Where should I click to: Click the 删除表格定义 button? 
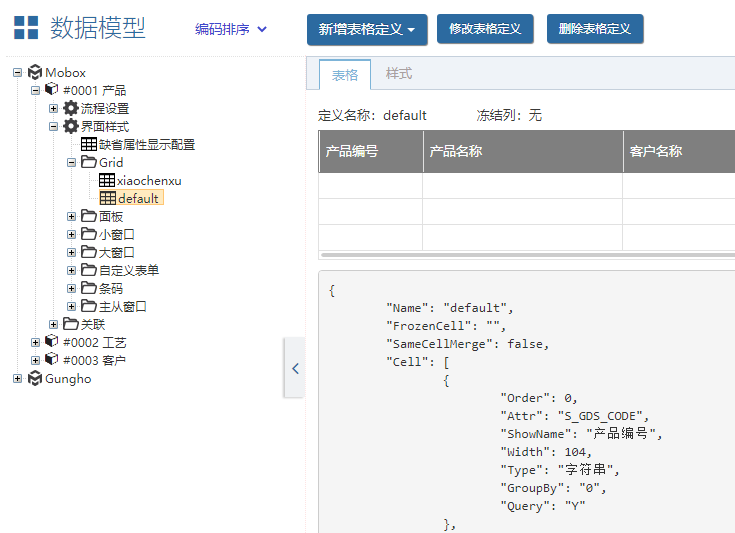[595, 30]
